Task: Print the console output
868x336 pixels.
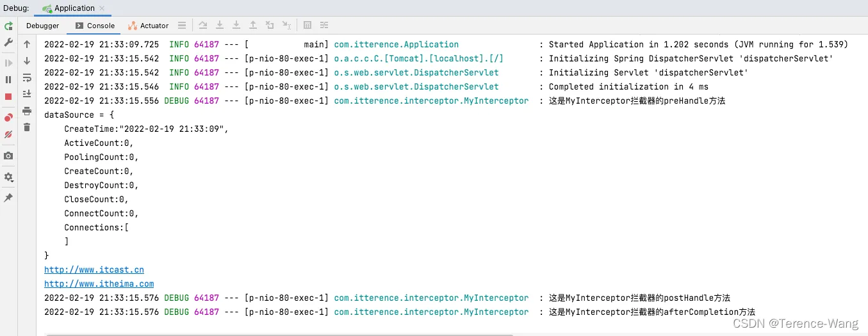Action: tap(27, 111)
